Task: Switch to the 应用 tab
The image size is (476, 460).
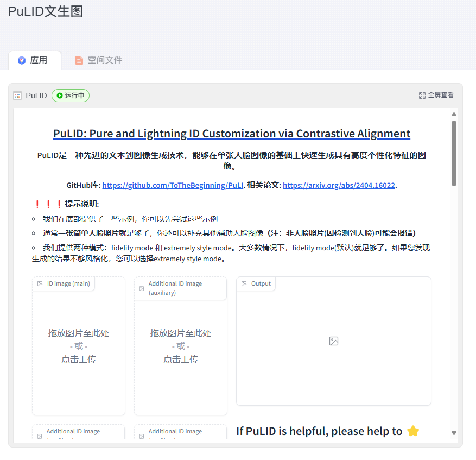Action: (35, 60)
